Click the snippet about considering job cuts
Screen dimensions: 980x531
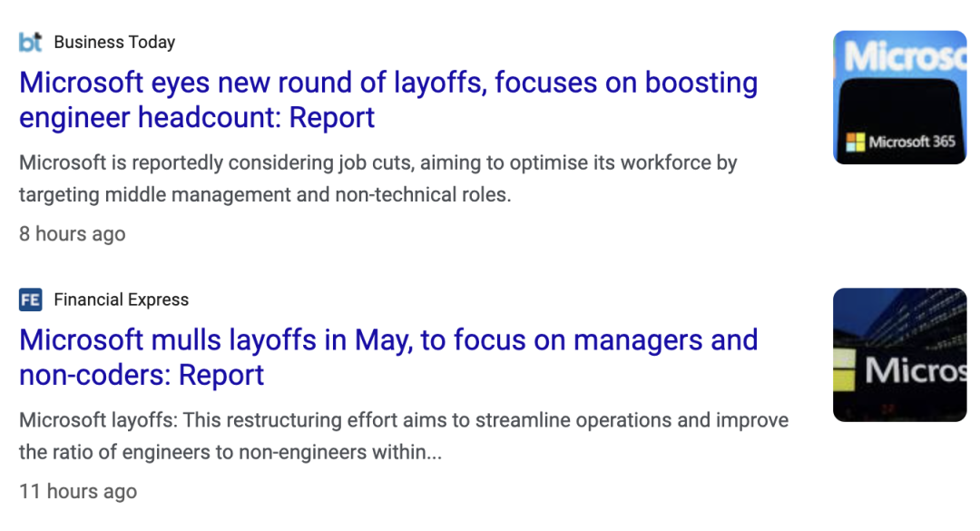[x=377, y=163]
